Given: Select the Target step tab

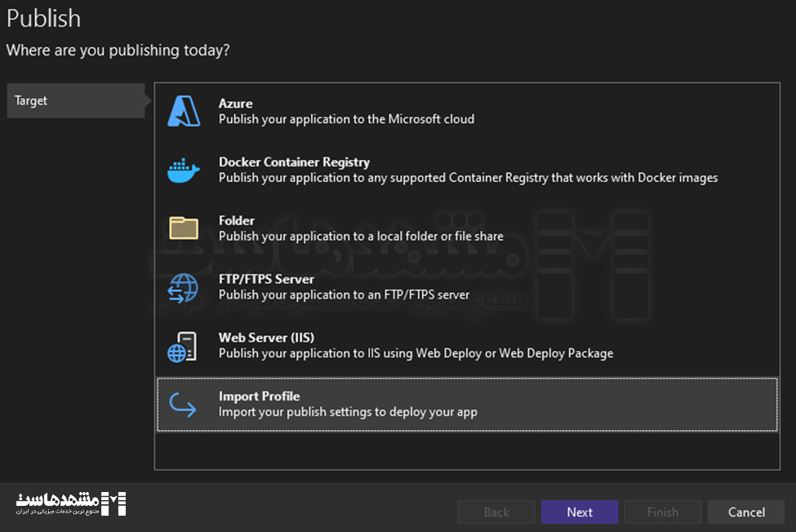Looking at the screenshot, I should pyautogui.click(x=76, y=100).
